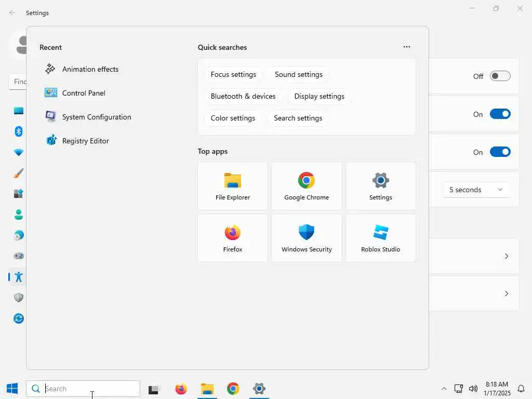This screenshot has height=399, width=532.
Task: Open Accounts person icon in sidebar
Action: pos(19,215)
